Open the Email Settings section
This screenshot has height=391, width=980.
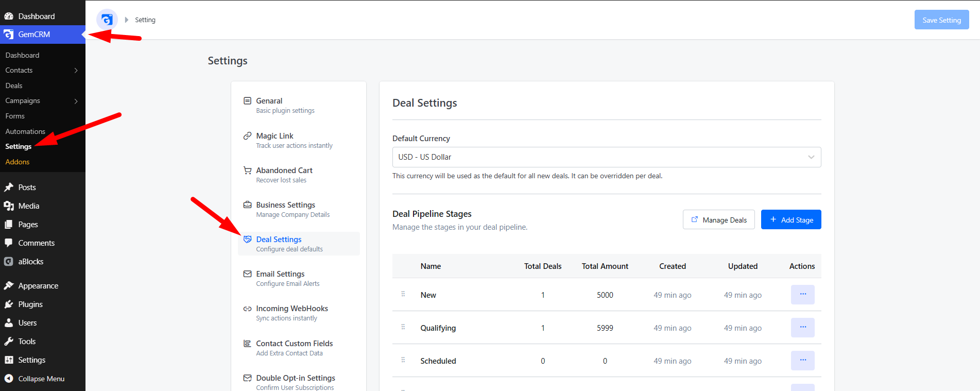(x=299, y=278)
